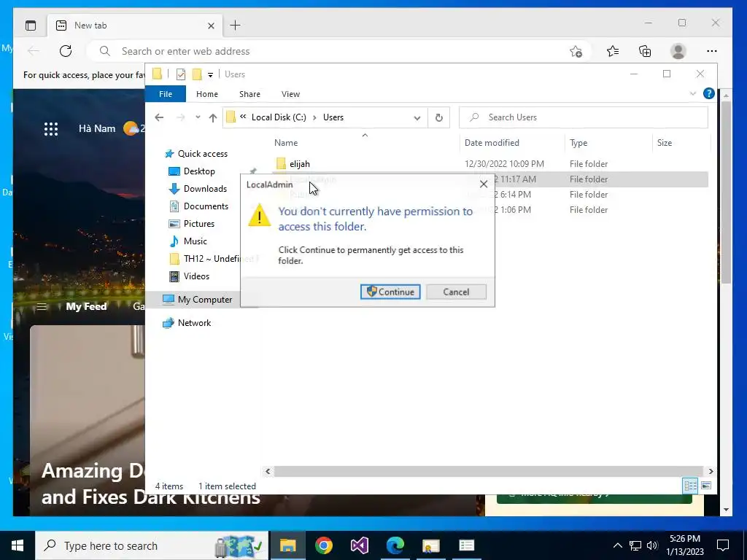
Task: Add this page to favorites in Edge
Action: tap(576, 52)
